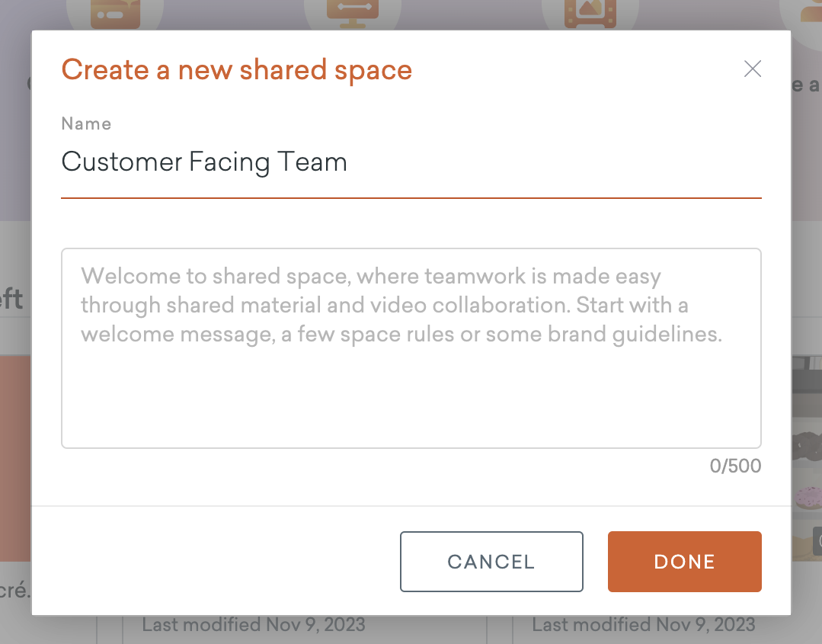The height and width of the screenshot is (644, 822).
Task: Click the image filmstrip icon behind dialog
Action: pos(589,14)
